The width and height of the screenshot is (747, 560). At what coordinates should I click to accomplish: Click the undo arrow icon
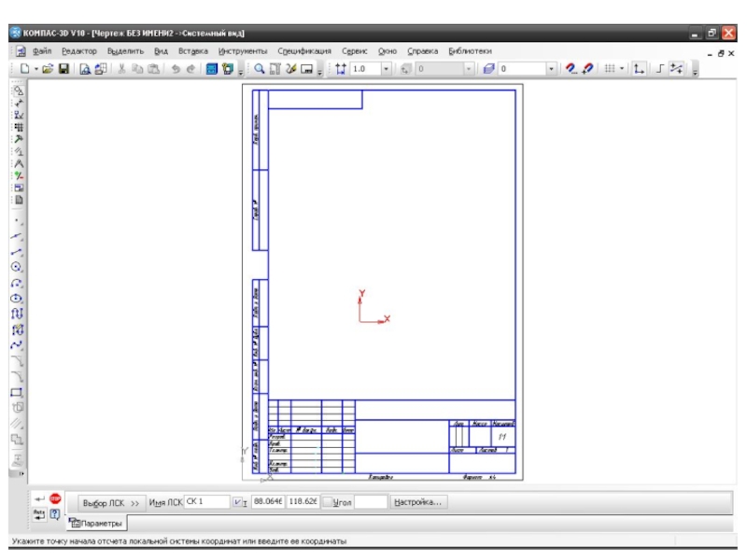[176, 69]
